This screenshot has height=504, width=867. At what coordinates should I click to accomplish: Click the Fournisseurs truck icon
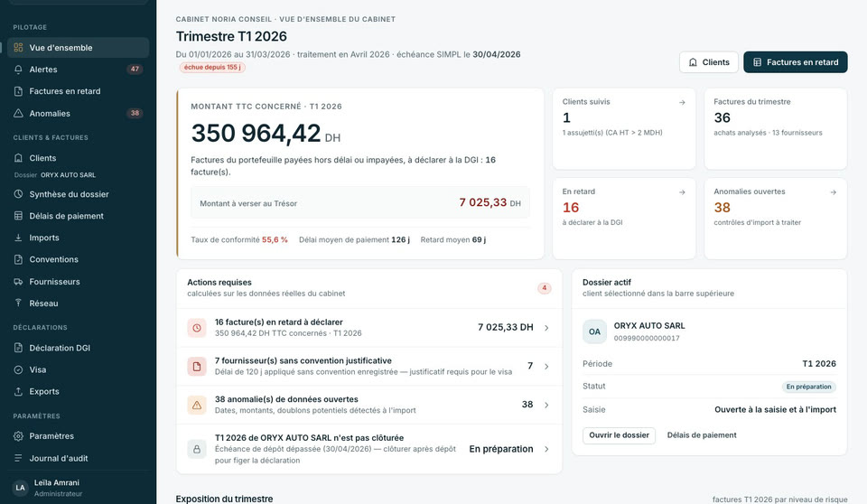[x=18, y=282]
